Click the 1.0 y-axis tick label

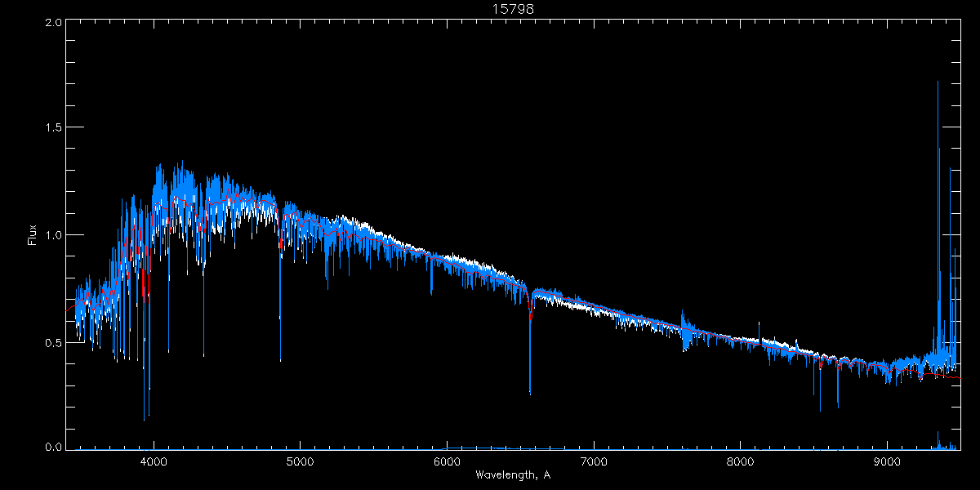pyautogui.click(x=53, y=235)
